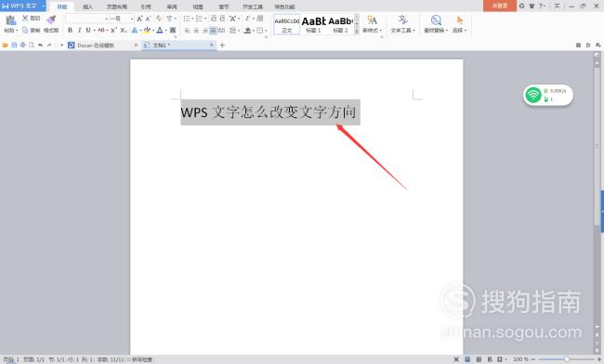Image resolution: width=604 pixels, height=364 pixels.
Task: Click the Print Preview icon
Action: [32, 45]
